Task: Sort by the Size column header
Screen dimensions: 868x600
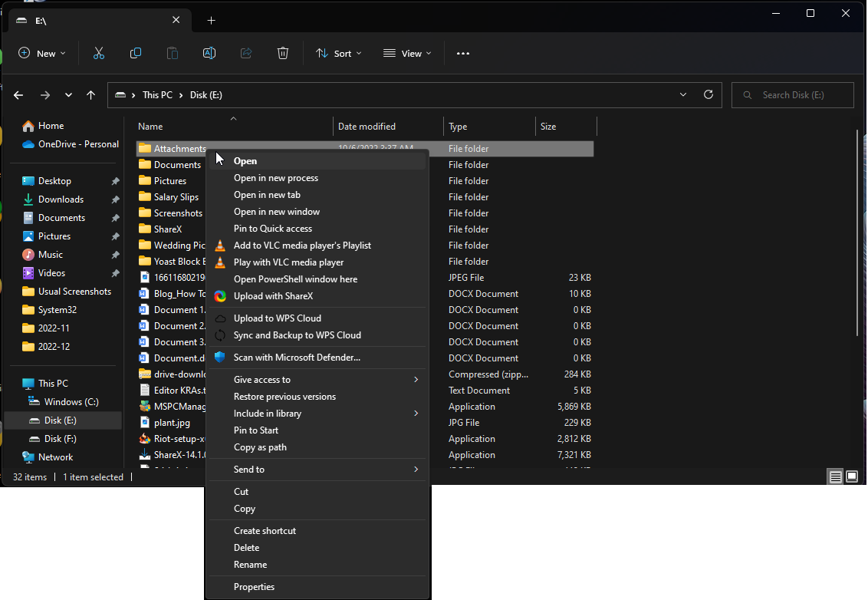Action: pos(566,127)
